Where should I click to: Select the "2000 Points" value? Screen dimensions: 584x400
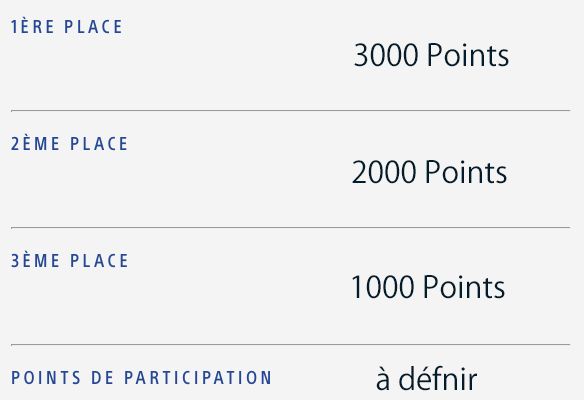pos(429,172)
